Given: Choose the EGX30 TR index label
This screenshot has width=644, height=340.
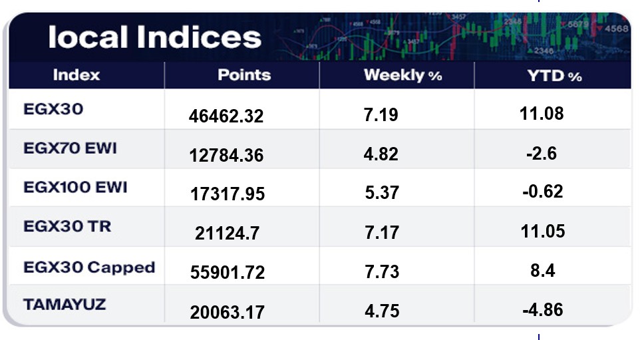Looking at the screenshot, I should click(67, 227).
